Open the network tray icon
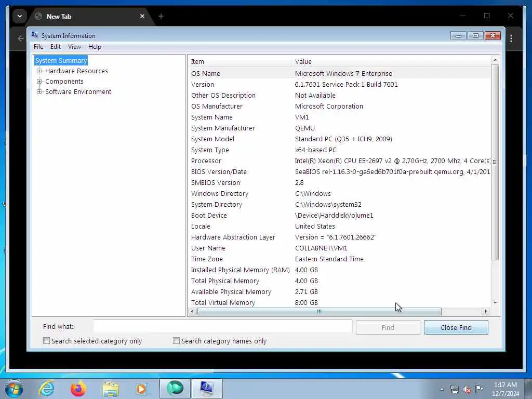 pyautogui.click(x=454, y=389)
